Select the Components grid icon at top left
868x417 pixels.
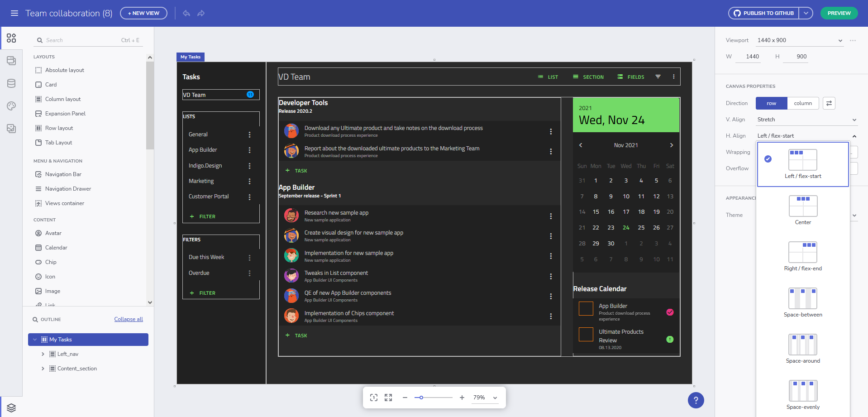pos(11,38)
